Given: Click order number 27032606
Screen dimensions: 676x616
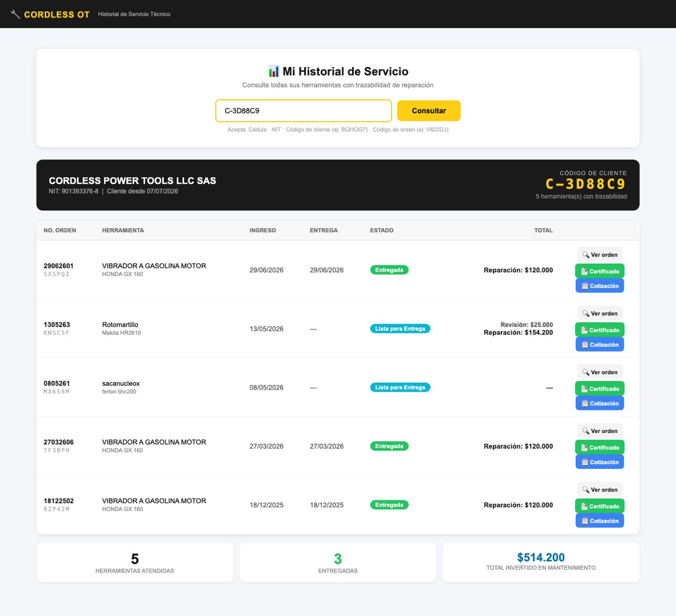Looking at the screenshot, I should 59,442.
